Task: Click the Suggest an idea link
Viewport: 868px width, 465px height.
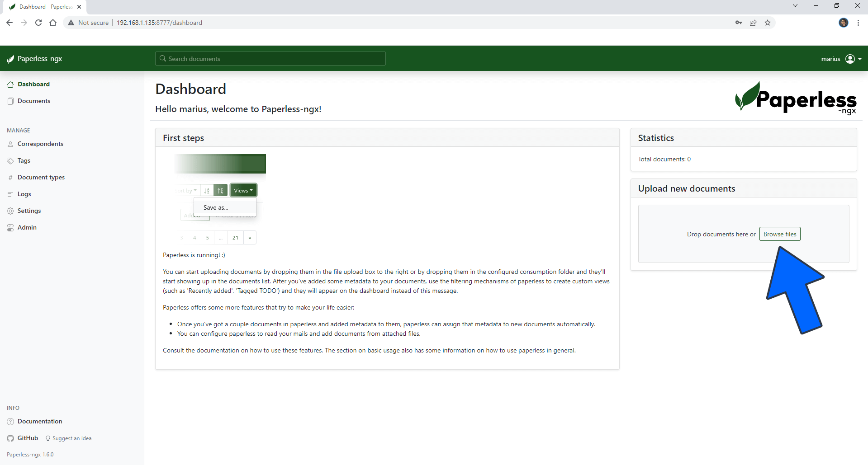Action: [71, 438]
